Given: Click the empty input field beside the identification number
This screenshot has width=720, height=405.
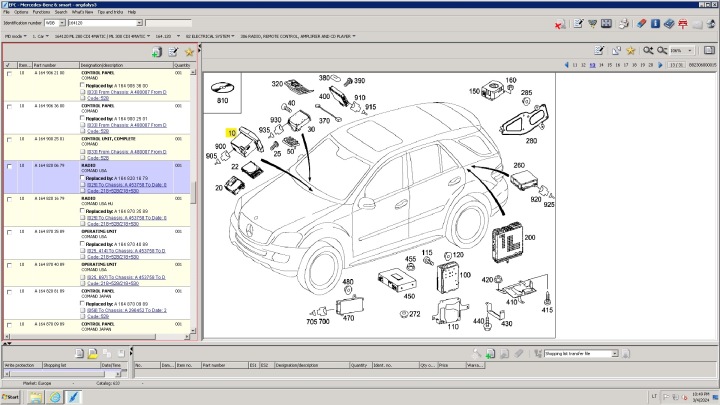Looking at the screenshot, I should [x=169, y=22].
